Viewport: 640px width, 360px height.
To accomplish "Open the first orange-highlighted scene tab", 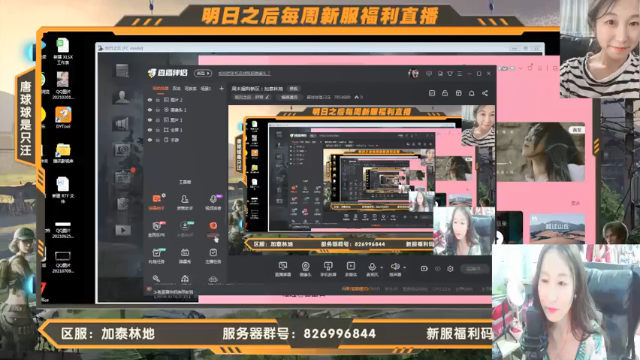I will 160,88.
